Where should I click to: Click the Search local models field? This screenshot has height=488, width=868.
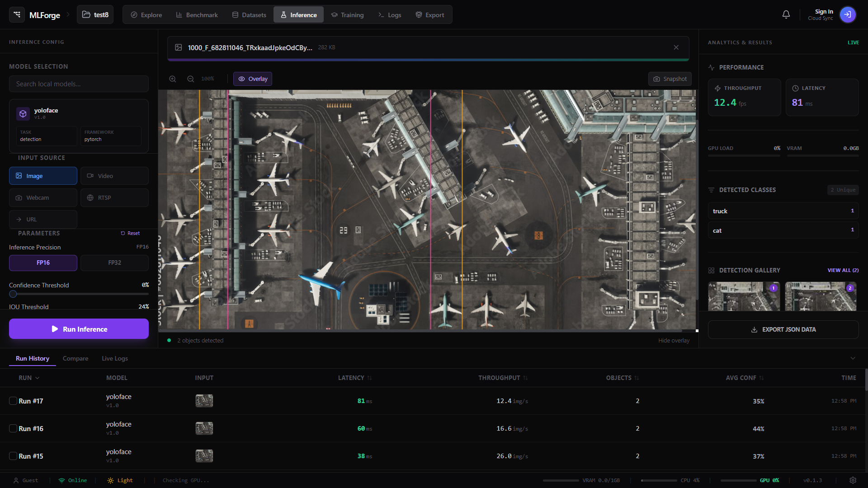pyautogui.click(x=79, y=84)
